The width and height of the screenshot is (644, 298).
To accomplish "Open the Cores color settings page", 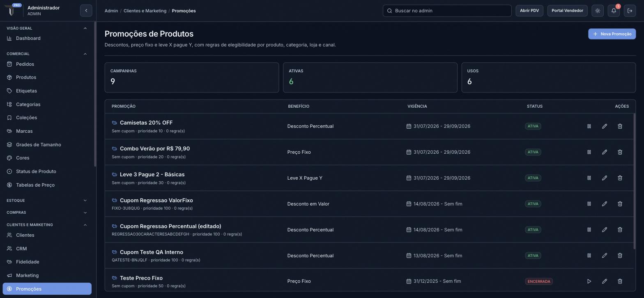I will pyautogui.click(x=47, y=158).
